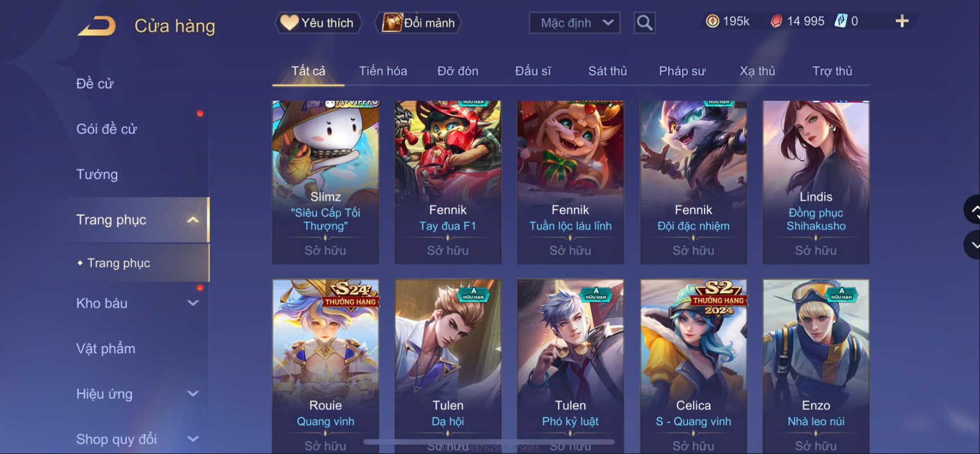Open the search magnifier icon
Viewport: 980px width, 454px height.
[644, 23]
